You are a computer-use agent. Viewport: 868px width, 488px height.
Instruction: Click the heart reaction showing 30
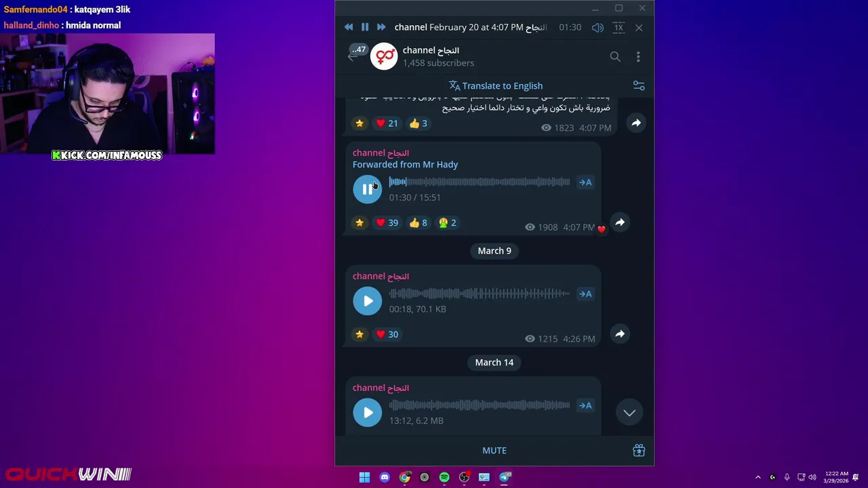click(x=387, y=334)
